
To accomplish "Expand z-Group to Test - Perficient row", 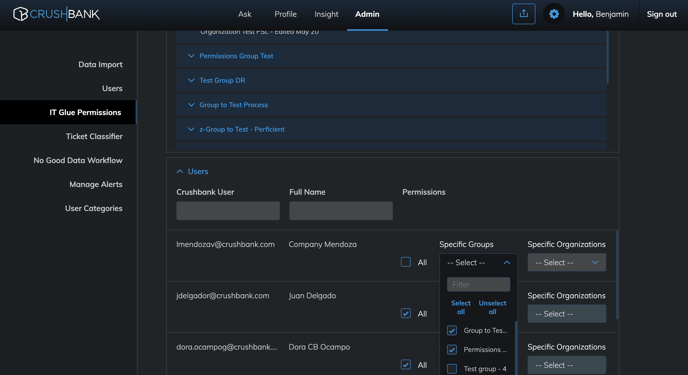I will 391,129.
